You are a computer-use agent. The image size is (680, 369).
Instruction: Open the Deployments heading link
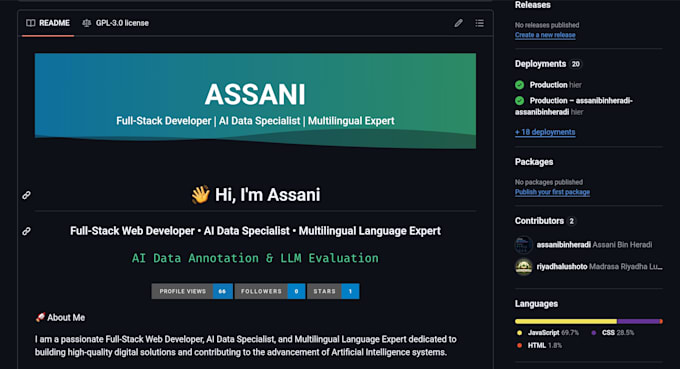pos(540,64)
